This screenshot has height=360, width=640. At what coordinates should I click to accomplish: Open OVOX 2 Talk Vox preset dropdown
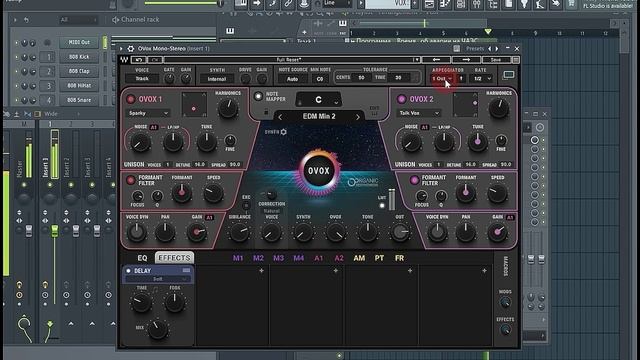coord(418,113)
